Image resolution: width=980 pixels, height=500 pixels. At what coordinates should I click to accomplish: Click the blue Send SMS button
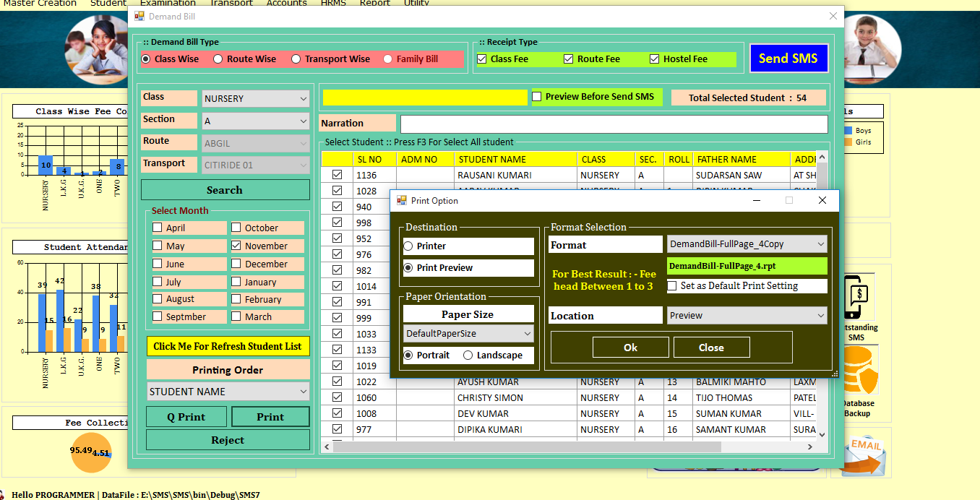788,59
